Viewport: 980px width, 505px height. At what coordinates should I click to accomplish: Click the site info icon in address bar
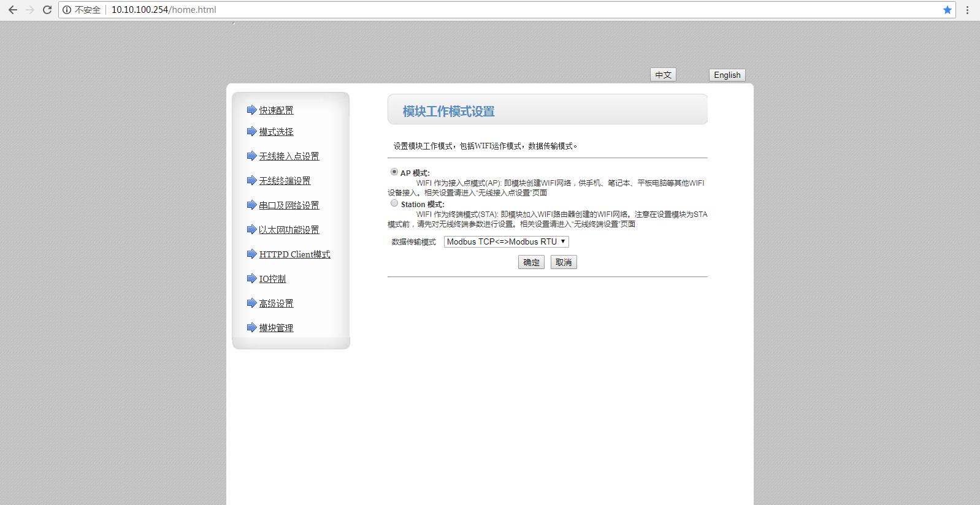click(x=67, y=10)
